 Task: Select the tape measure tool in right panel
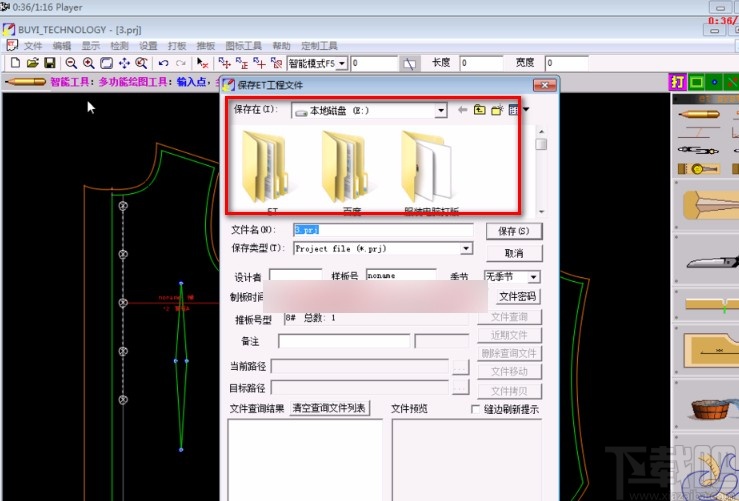click(698, 168)
